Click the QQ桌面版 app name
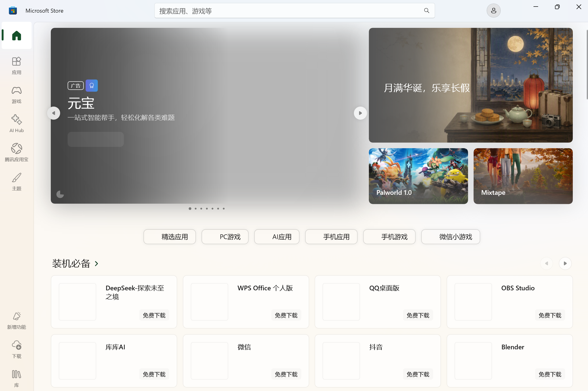 click(384, 288)
